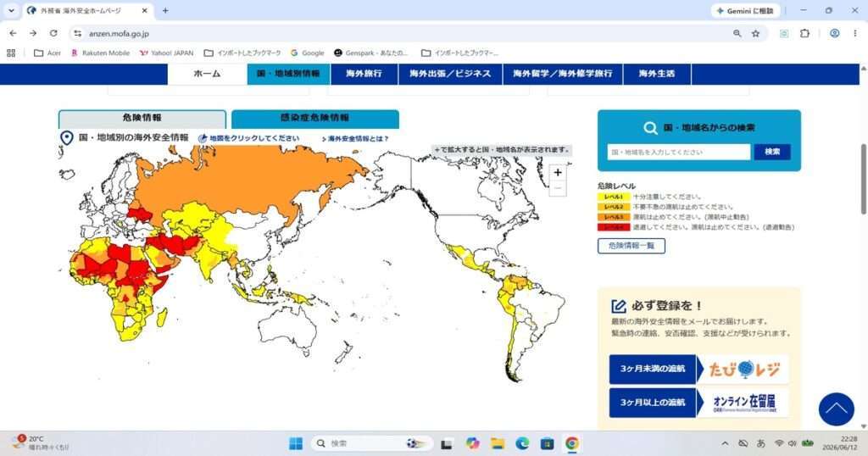Screen dimensions: 868x456
Task: Select the 海外出張/ビジネス navigation item
Action: 450,74
